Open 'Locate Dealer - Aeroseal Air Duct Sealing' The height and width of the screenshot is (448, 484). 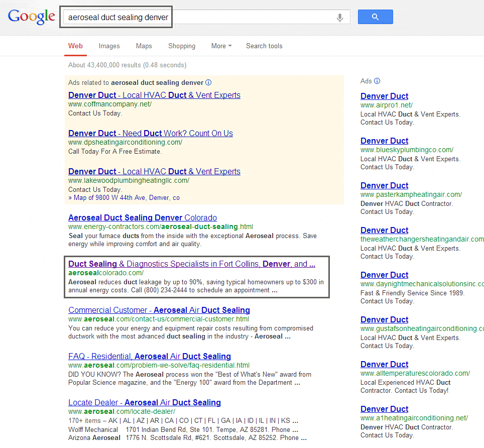[145, 402]
